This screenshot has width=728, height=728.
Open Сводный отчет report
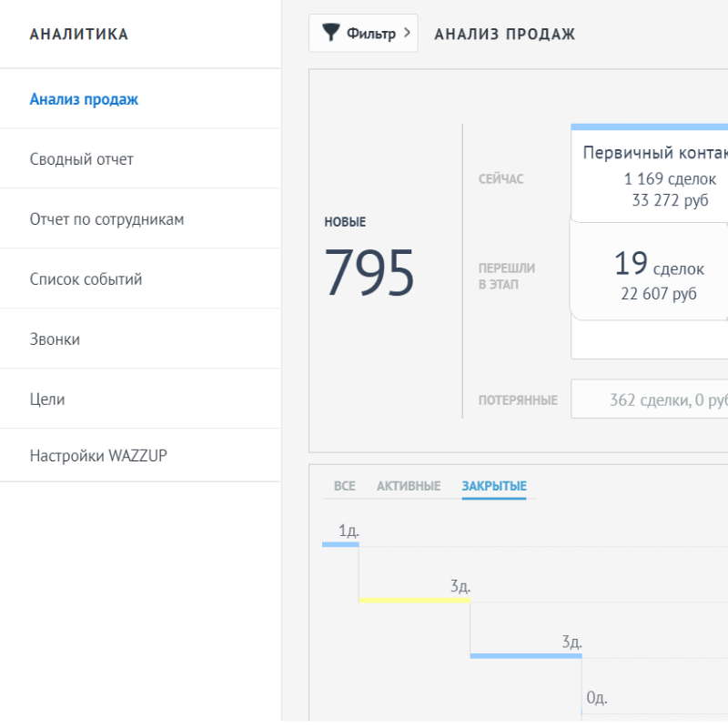(x=81, y=159)
